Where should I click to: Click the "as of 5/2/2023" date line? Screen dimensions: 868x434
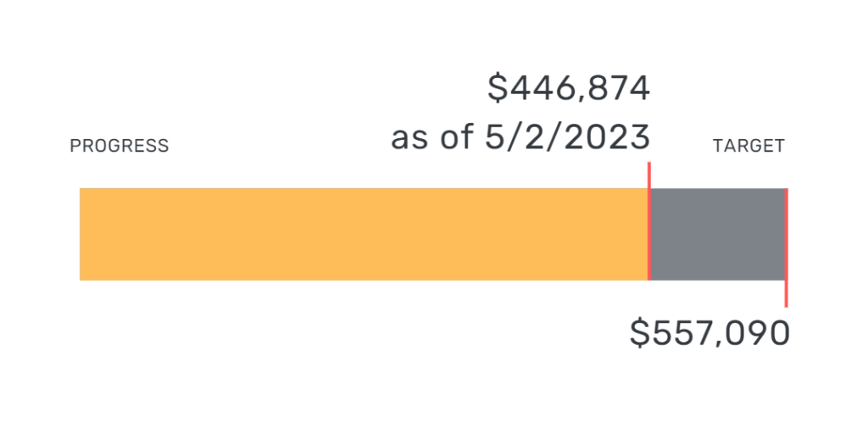click(x=520, y=136)
